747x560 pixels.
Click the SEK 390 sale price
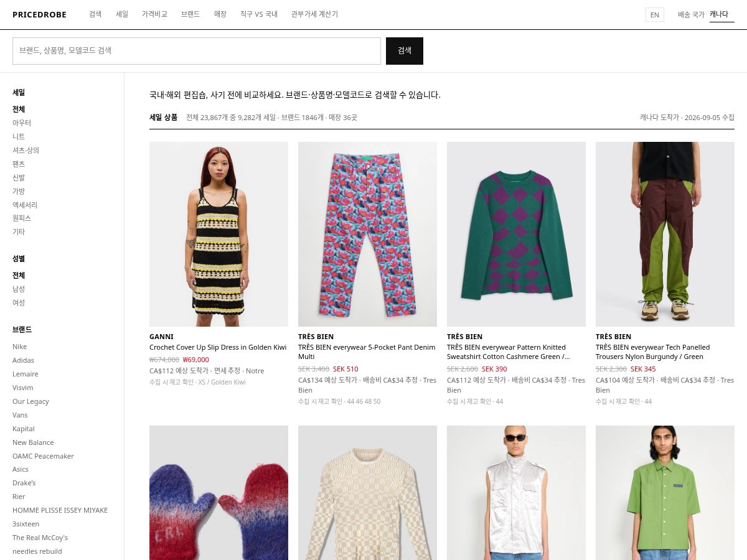pos(494,369)
